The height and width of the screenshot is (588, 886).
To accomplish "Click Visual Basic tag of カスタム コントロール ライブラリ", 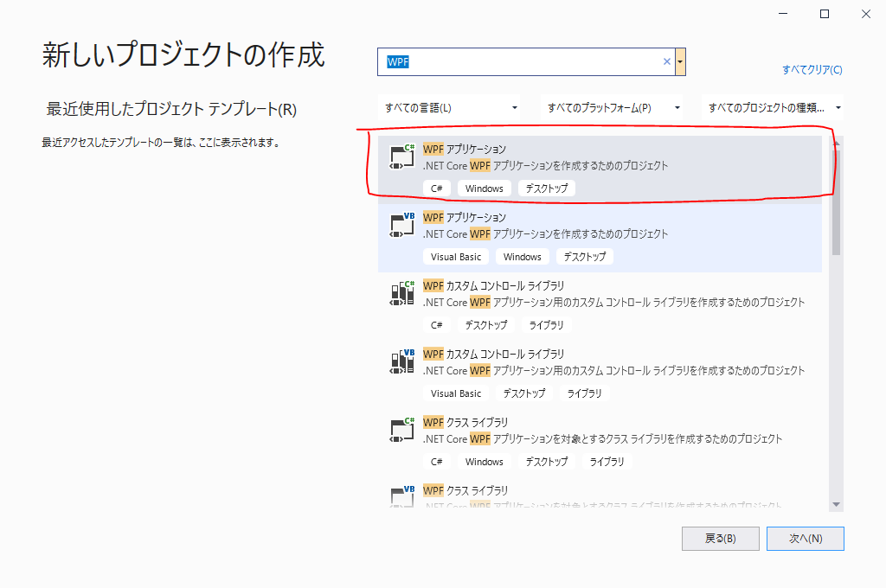I will (456, 393).
